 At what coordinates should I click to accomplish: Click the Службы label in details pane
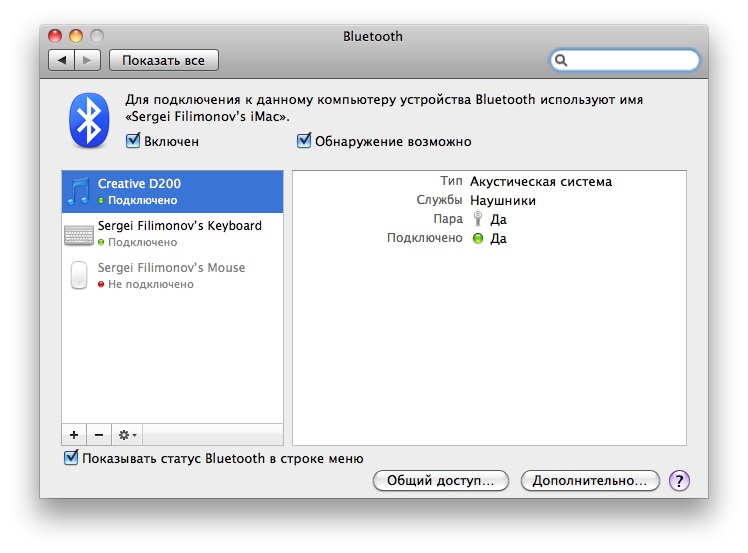tap(439, 200)
